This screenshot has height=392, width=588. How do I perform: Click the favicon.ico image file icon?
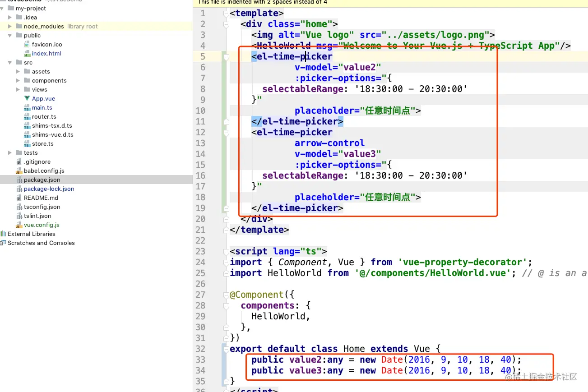(x=27, y=45)
